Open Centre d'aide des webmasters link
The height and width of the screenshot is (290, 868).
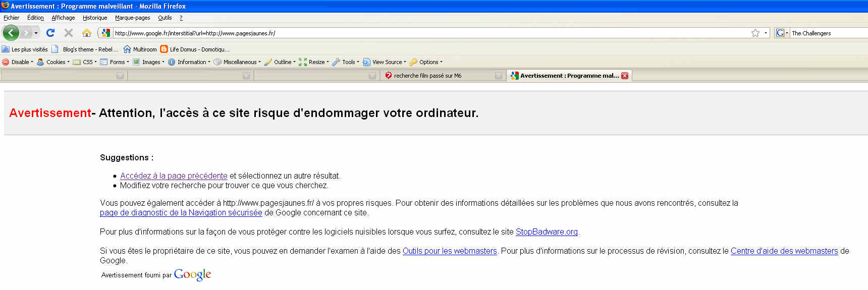(784, 251)
